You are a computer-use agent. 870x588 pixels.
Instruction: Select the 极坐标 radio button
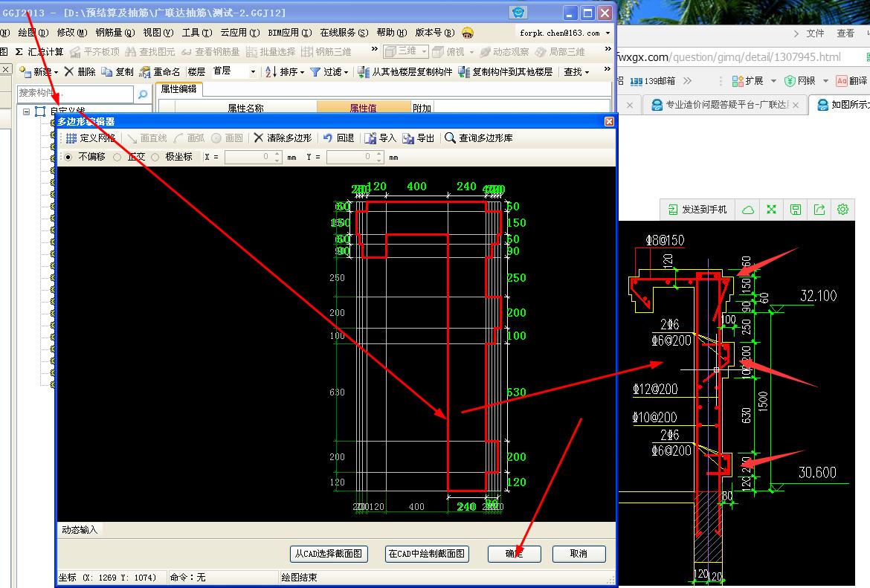[155, 157]
